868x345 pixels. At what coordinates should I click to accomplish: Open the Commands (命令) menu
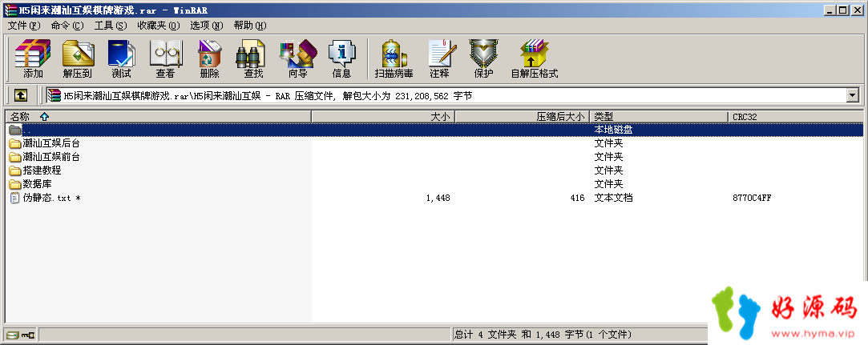67,26
